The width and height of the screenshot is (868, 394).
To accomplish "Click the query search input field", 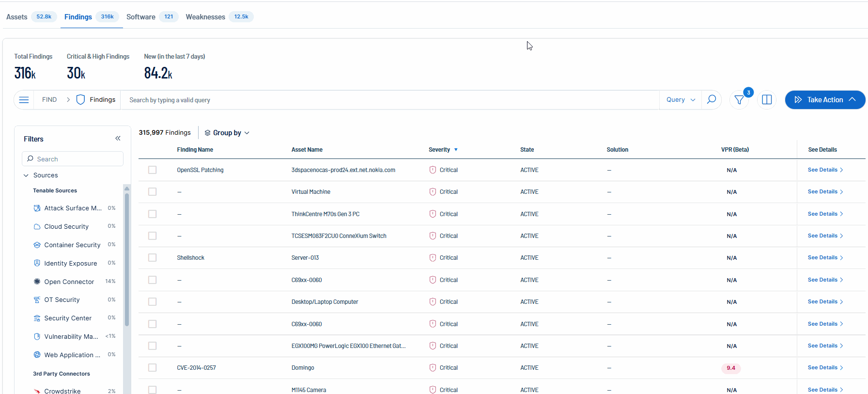I will (x=387, y=100).
